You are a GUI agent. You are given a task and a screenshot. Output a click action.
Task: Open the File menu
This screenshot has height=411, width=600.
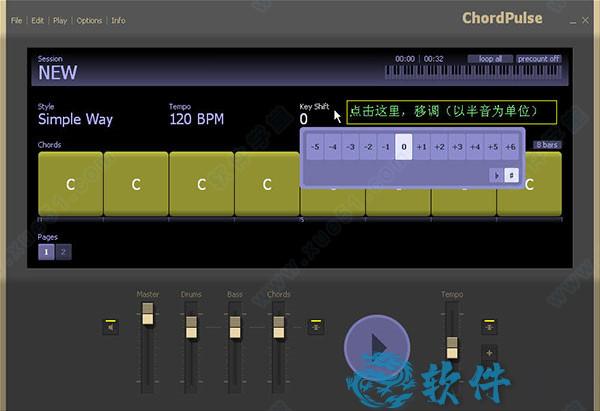click(17, 20)
